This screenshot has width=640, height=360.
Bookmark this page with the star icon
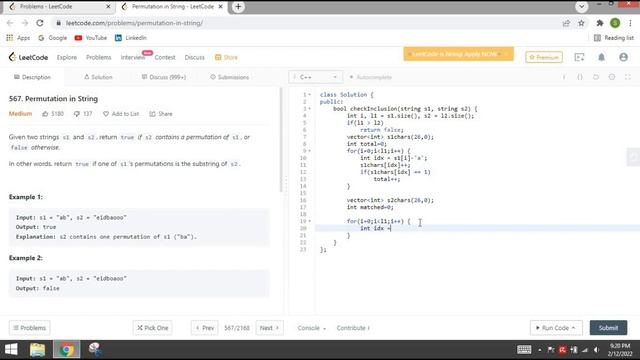pyautogui.click(x=581, y=23)
